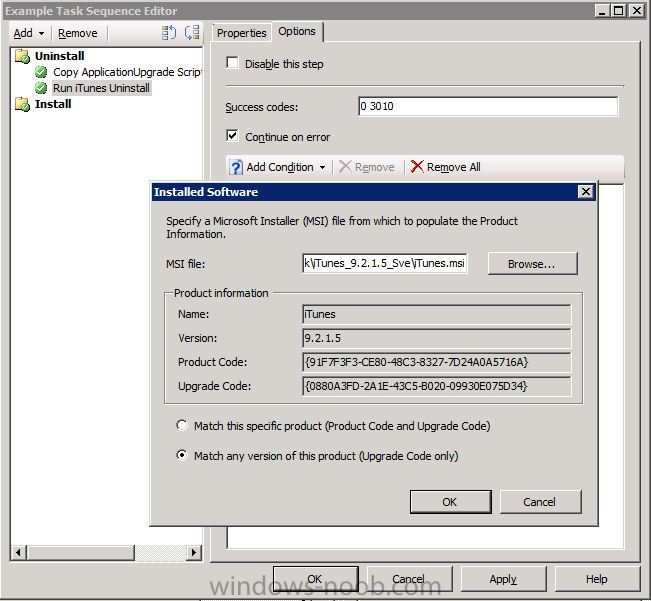
Task: Click the grey X icon next to Remove
Action: coord(345,167)
